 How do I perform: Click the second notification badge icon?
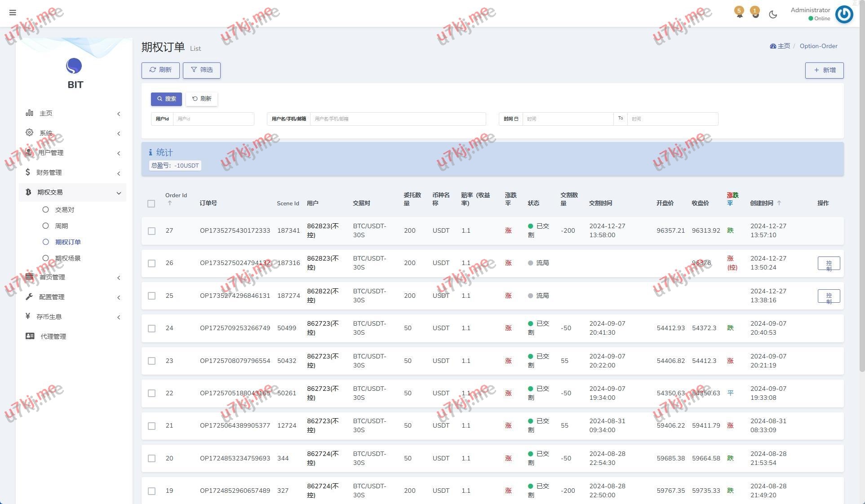[x=755, y=13]
